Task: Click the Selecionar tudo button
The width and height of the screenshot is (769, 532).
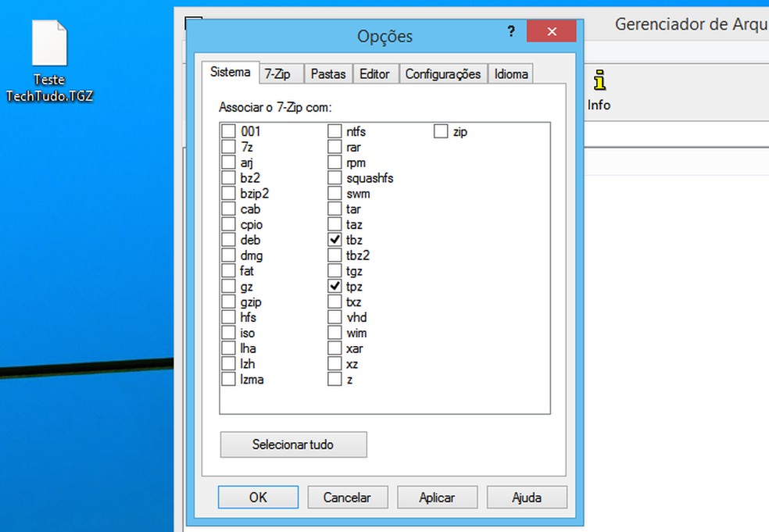Action: click(293, 445)
